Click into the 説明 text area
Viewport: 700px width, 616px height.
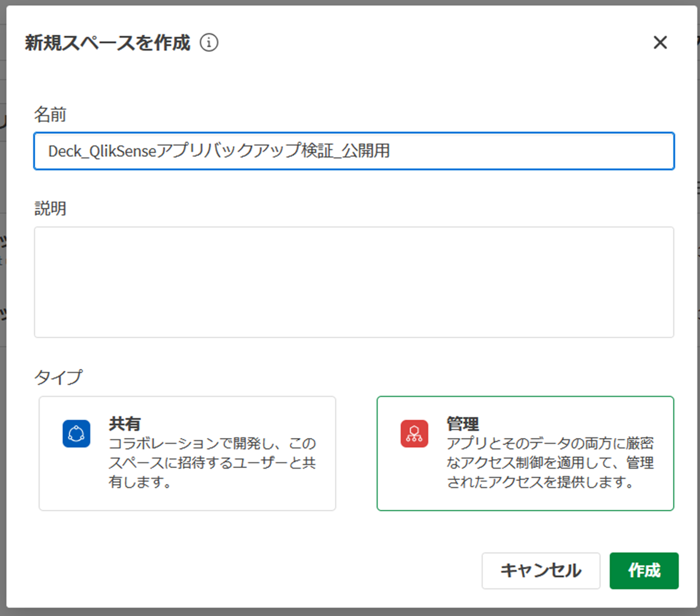(x=354, y=282)
